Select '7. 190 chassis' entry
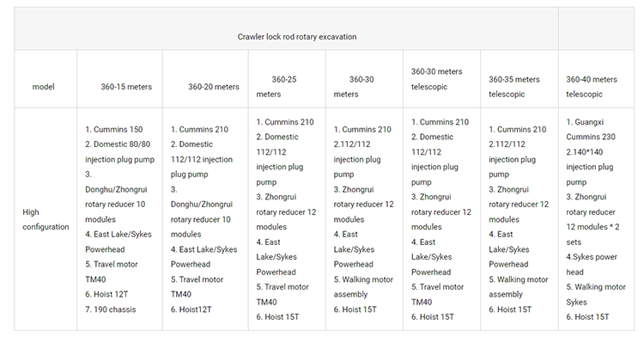Image resolution: width=644 pixels, height=337 pixels. pyautogui.click(x=110, y=309)
